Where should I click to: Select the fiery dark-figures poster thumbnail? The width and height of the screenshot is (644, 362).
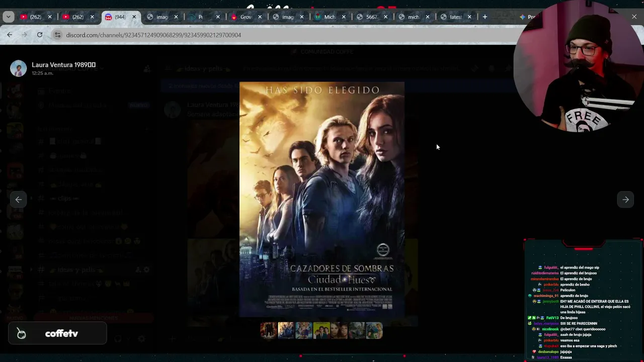[269, 331]
